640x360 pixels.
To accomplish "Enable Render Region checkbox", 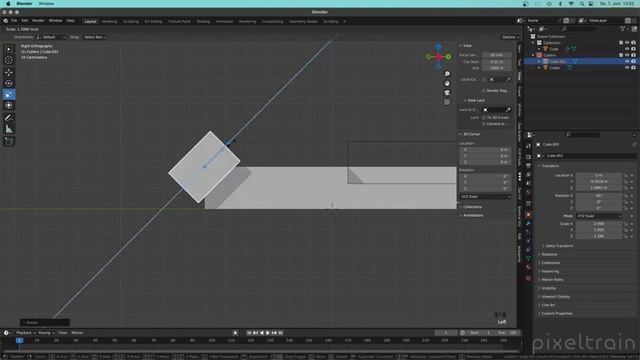I will click(x=484, y=91).
